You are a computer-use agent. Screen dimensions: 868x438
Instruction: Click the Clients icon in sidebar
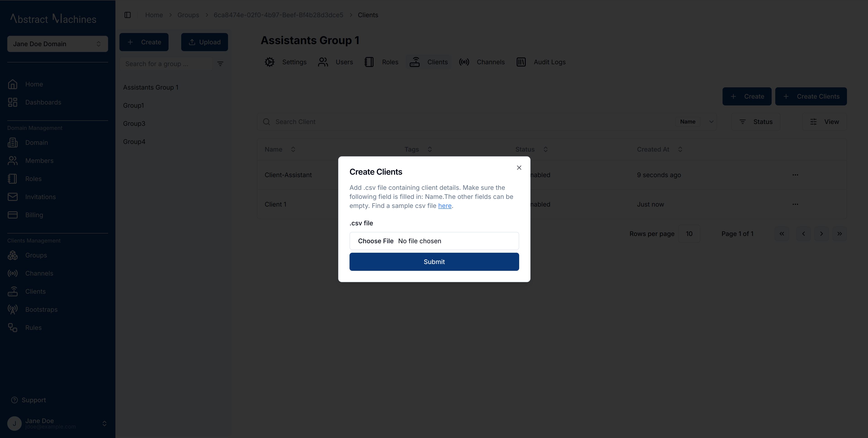point(13,291)
